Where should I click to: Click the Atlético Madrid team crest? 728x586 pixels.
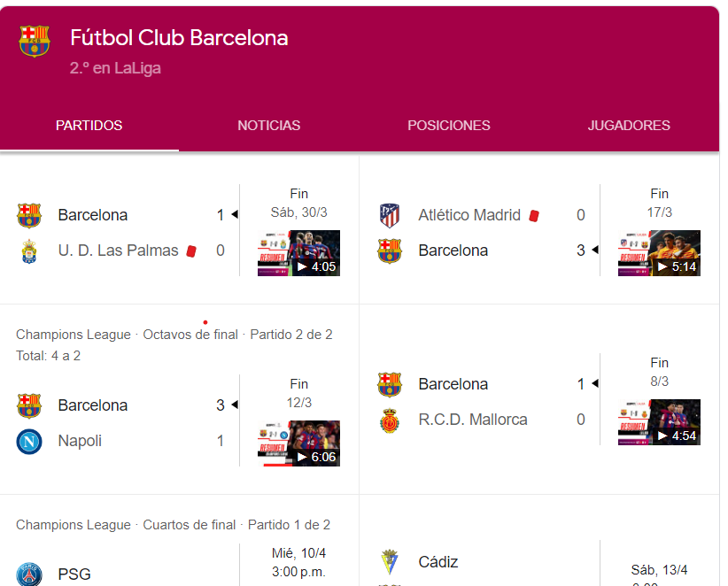[389, 215]
